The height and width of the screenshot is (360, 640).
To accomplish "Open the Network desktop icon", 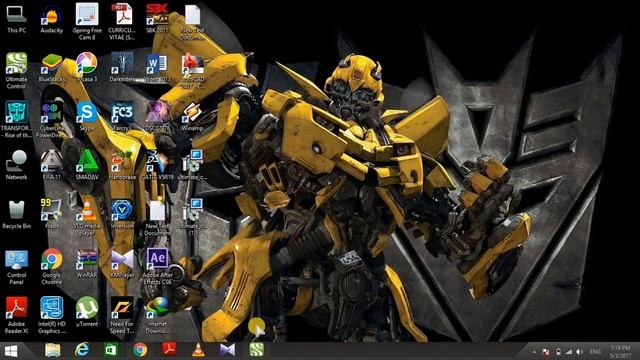I will click(16, 166).
